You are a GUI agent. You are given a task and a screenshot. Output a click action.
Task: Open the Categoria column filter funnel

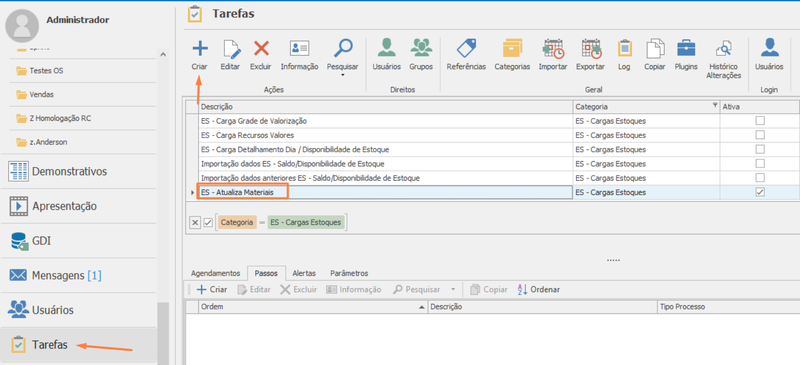[x=714, y=106]
